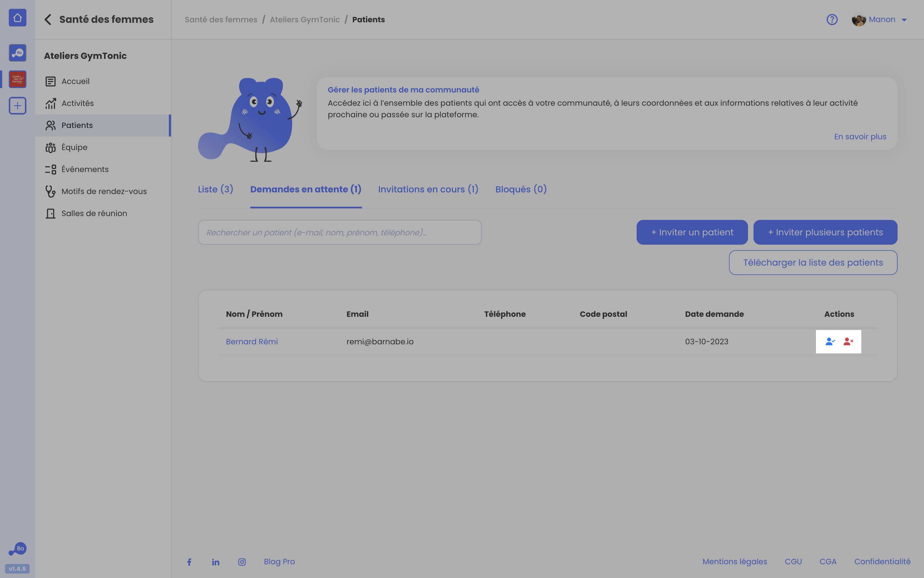Open Salles de réunion in sidebar
The height and width of the screenshot is (578, 924).
click(103, 213)
